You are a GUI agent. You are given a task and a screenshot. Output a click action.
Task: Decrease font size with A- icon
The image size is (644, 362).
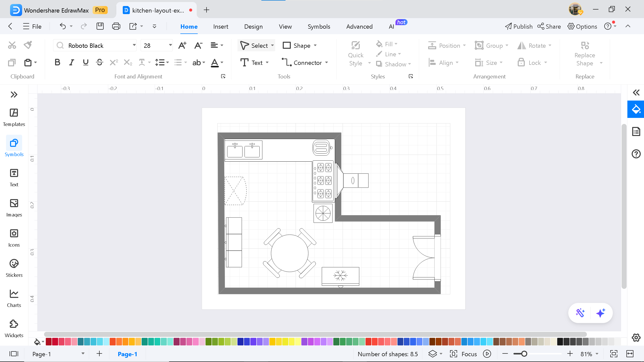point(198,45)
